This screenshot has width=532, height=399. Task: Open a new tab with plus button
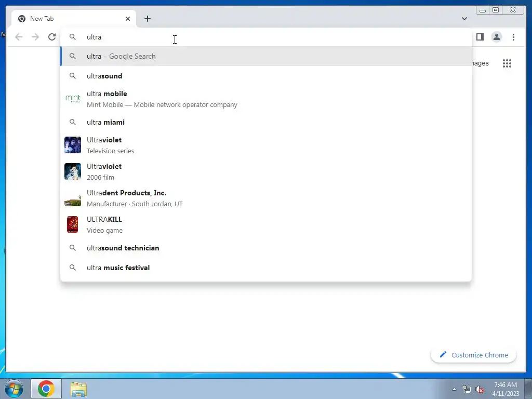pyautogui.click(x=147, y=19)
